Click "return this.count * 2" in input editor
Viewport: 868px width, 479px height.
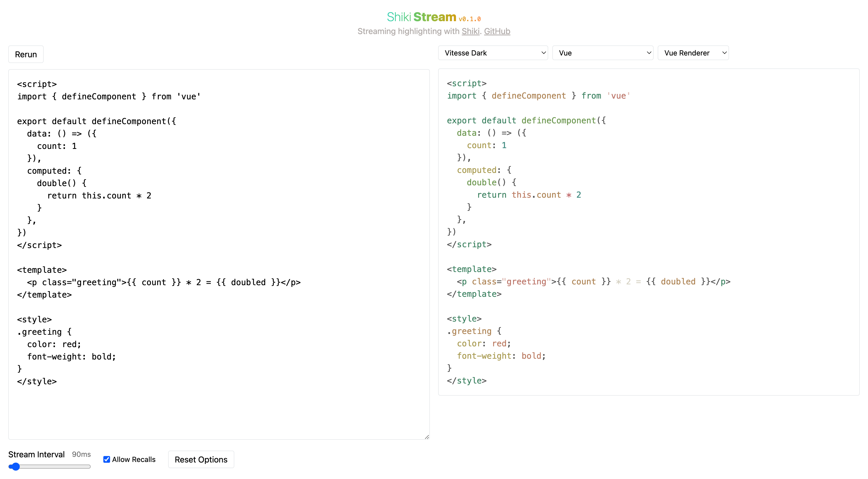99,196
